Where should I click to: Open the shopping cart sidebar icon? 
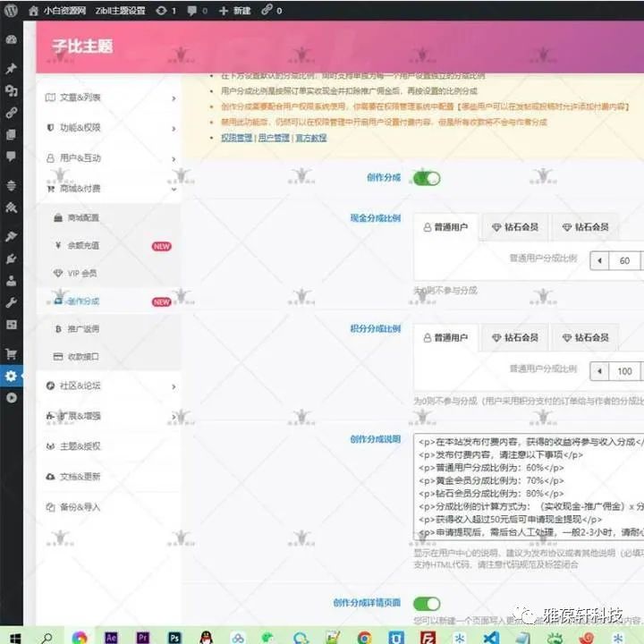11,353
